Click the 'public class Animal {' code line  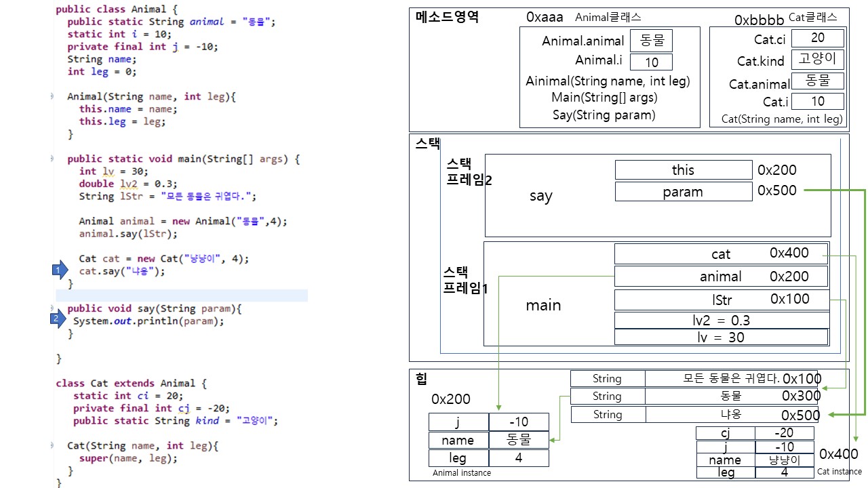117,9
